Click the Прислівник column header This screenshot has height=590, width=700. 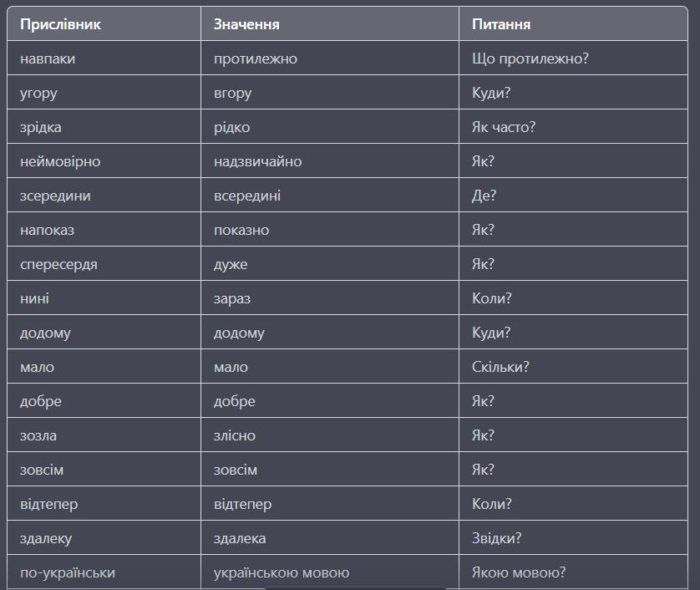(x=60, y=24)
